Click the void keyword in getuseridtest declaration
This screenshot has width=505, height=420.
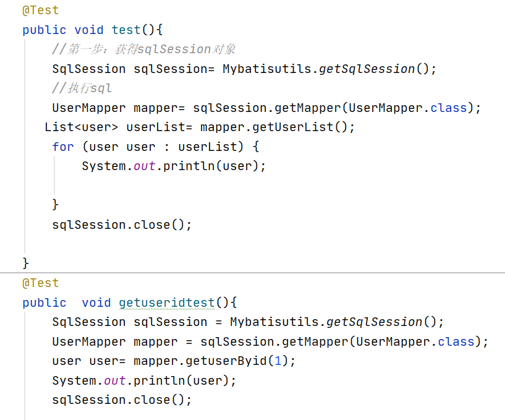click(96, 302)
